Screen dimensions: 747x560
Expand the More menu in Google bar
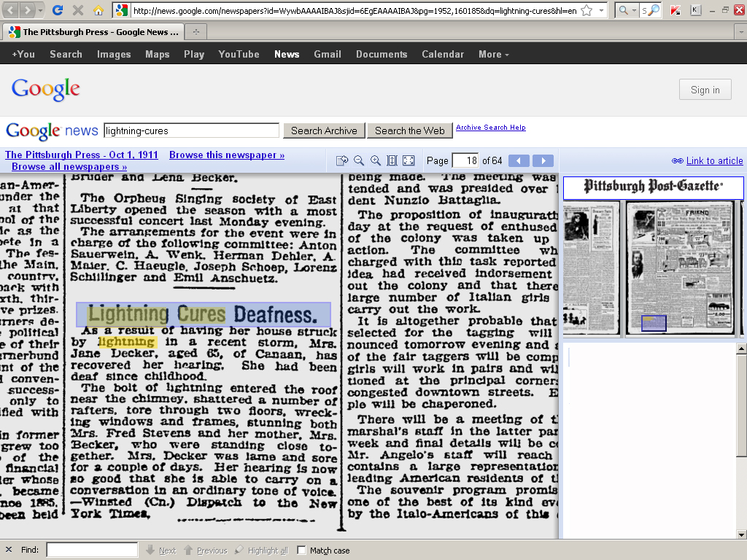click(494, 54)
